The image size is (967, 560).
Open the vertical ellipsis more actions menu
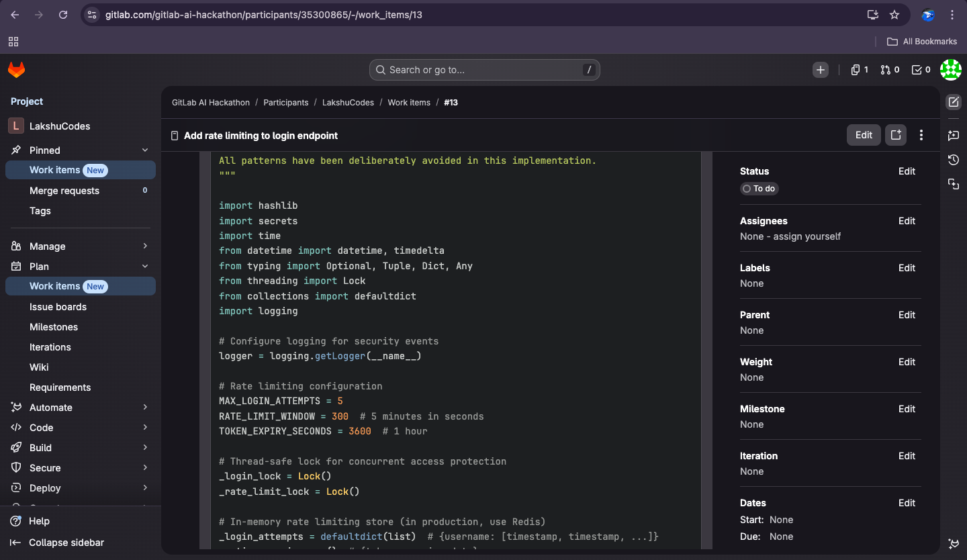[921, 135]
